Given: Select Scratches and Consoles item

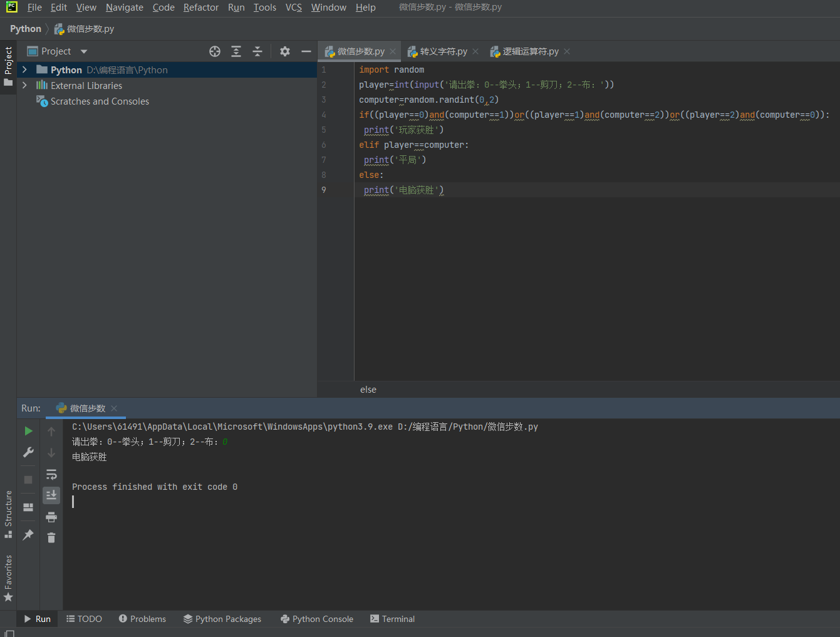Looking at the screenshot, I should click(100, 101).
